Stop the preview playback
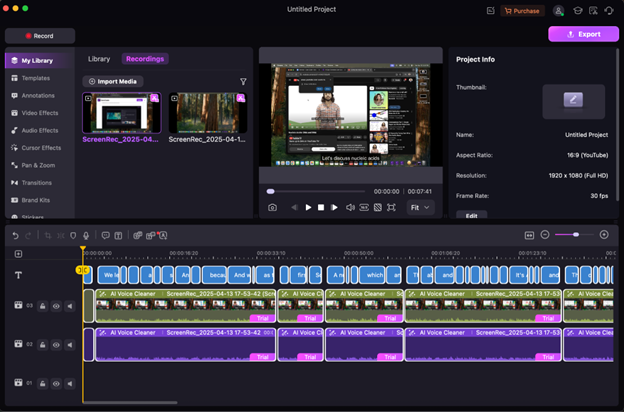 point(321,207)
